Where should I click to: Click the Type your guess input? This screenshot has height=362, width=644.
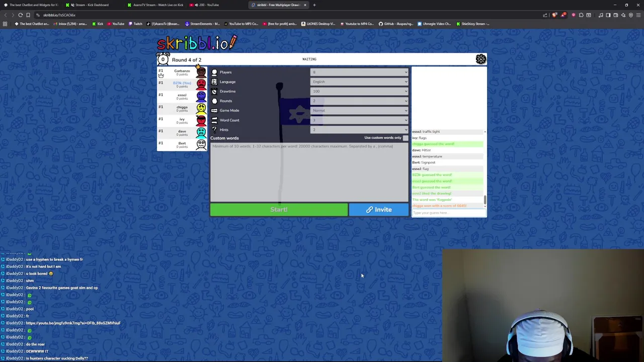pyautogui.click(x=449, y=213)
